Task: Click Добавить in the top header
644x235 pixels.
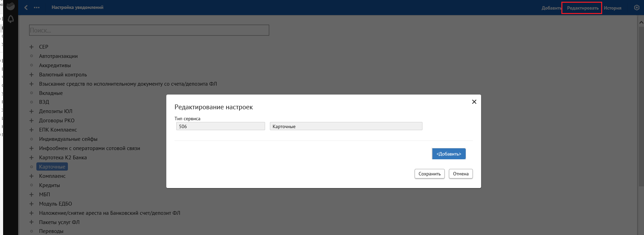Action: (x=551, y=8)
